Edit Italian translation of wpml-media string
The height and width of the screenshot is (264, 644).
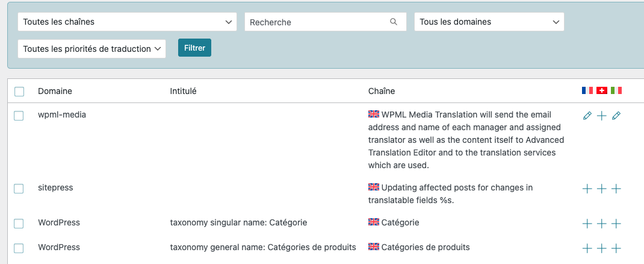616,116
